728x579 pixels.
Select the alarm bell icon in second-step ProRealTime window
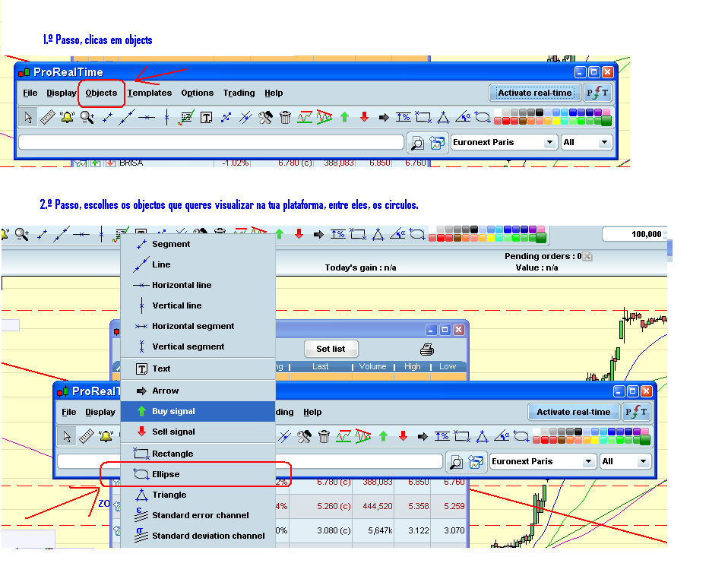click(106, 436)
